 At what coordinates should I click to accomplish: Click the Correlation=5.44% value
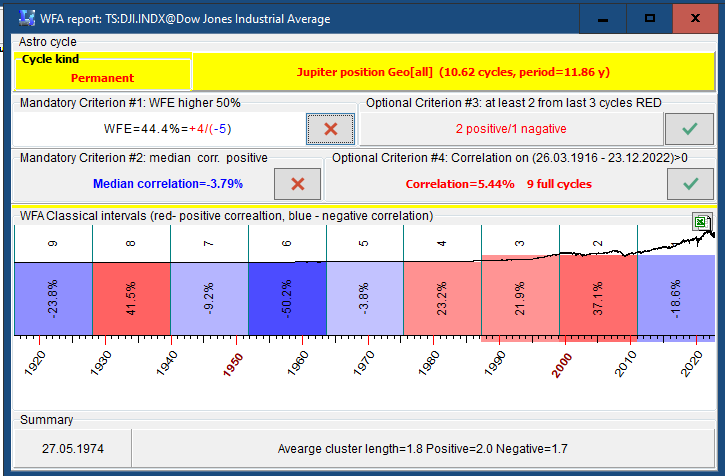click(x=460, y=184)
